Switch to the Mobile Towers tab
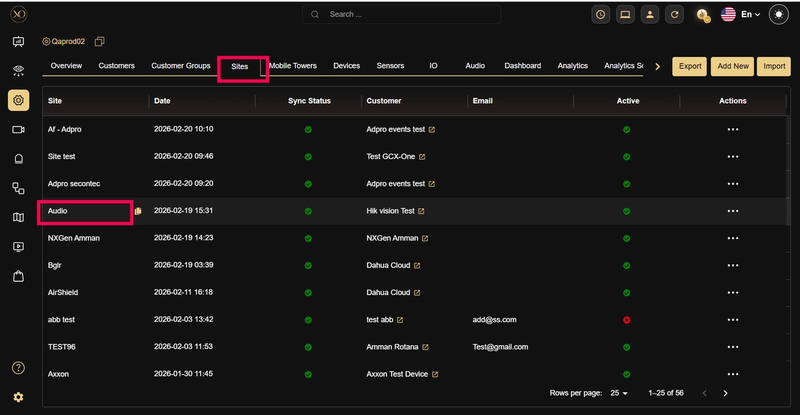Viewport: 800px width, 415px height. tap(293, 66)
